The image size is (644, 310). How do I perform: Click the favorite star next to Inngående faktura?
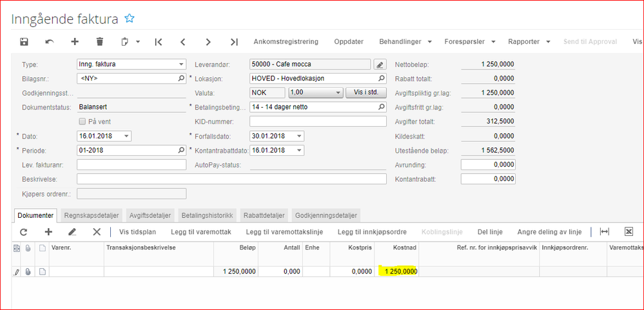click(130, 18)
